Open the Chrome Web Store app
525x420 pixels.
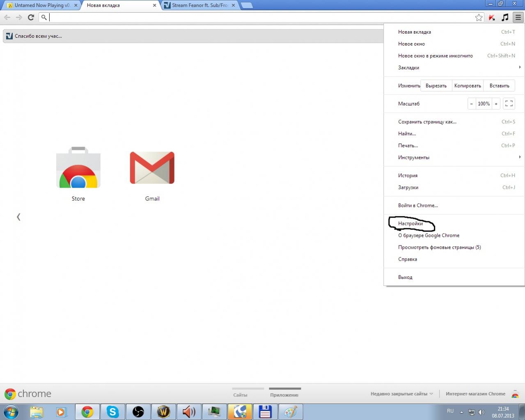click(x=78, y=168)
